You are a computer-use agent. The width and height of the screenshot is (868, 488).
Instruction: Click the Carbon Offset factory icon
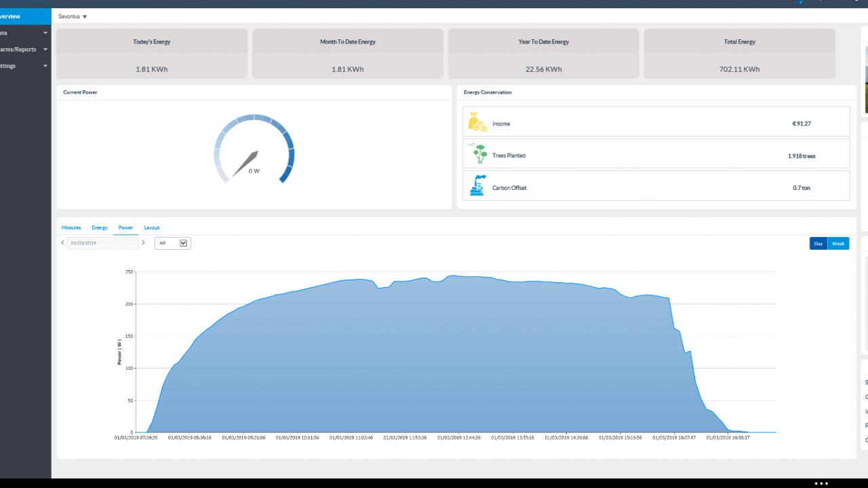click(x=477, y=186)
